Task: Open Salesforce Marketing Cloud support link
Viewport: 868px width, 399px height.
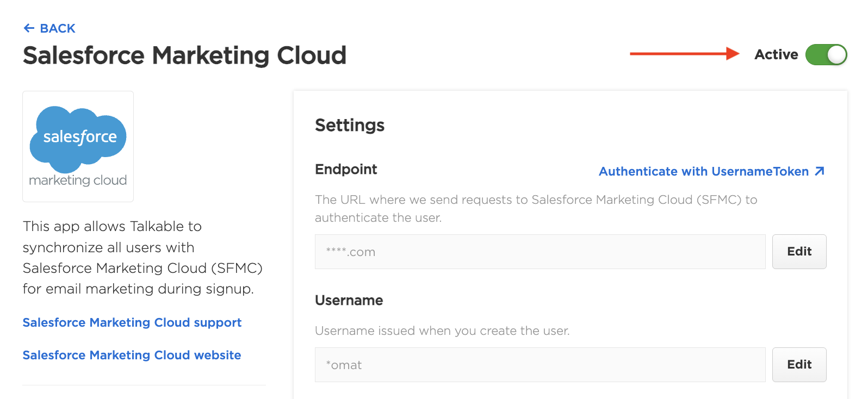Action: 132,322
